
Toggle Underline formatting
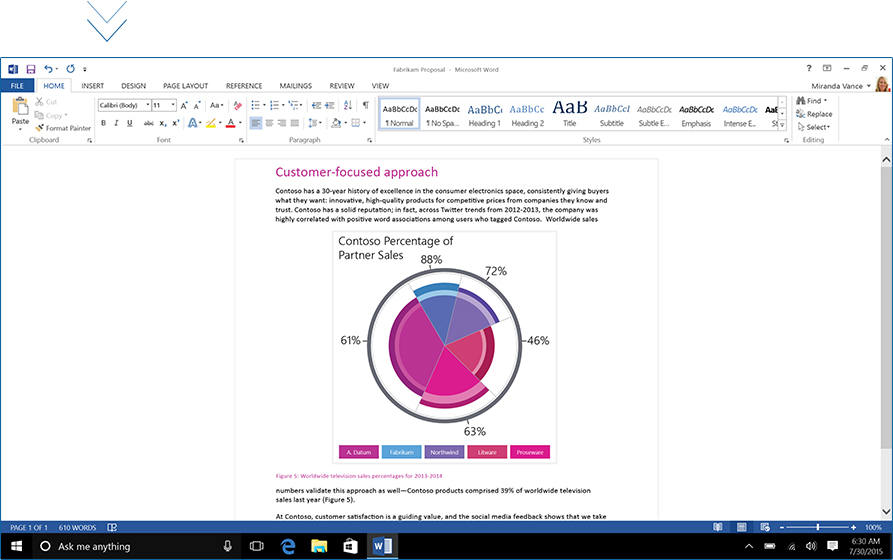point(130,123)
